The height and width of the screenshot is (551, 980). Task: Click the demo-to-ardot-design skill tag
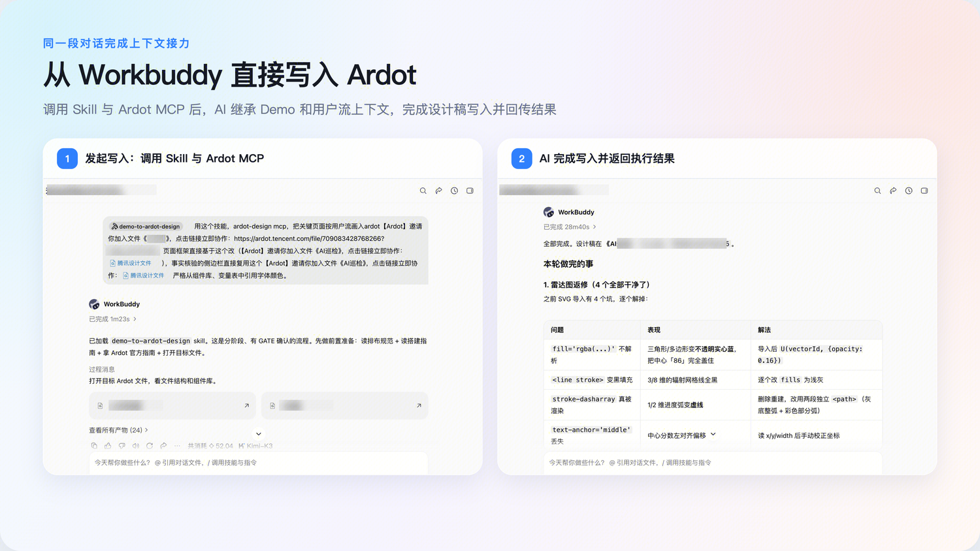[146, 227]
